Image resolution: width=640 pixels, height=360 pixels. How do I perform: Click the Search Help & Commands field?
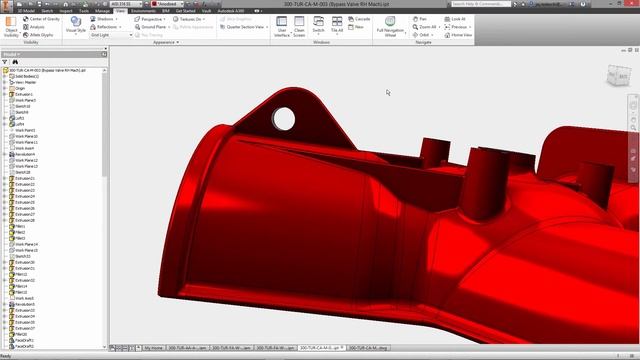tap(481, 4)
